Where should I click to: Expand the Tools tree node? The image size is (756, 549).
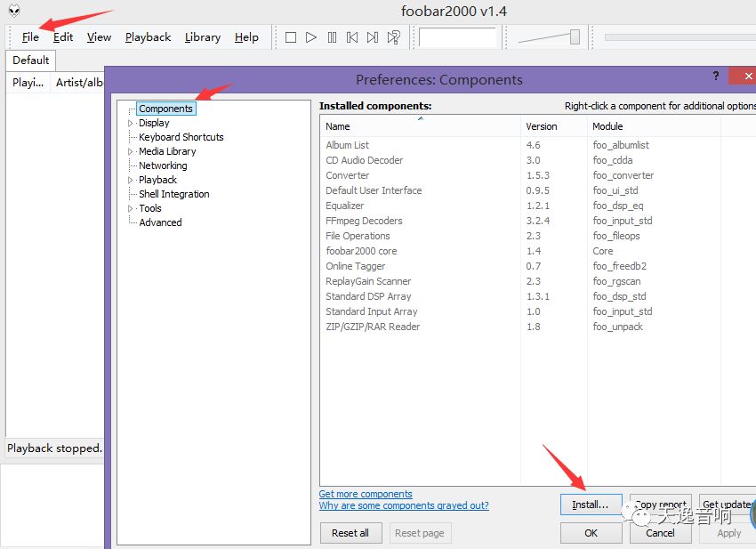point(131,209)
